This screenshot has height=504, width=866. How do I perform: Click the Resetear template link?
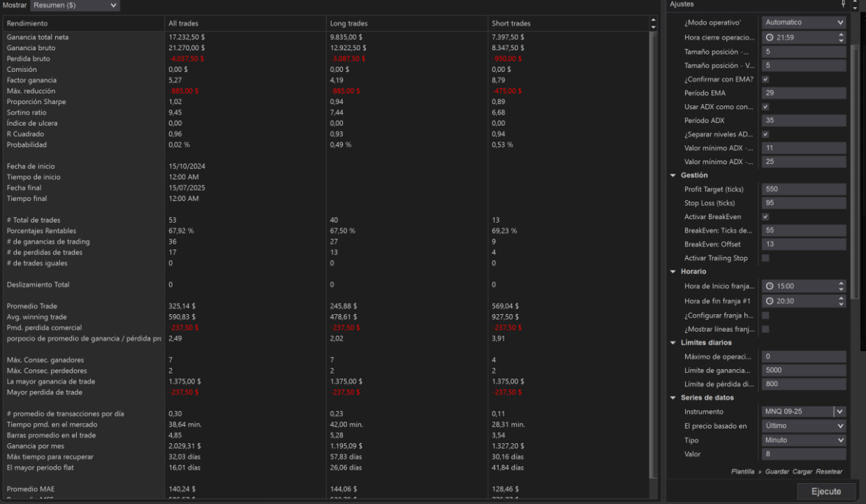coord(829,472)
